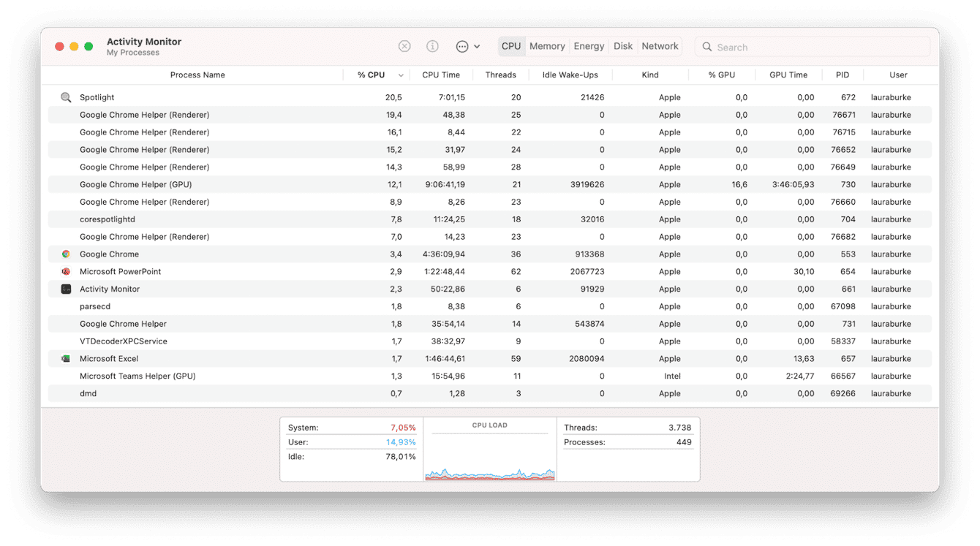Image resolution: width=980 pixels, height=546 pixels.
Task: Select the CPU tab
Action: point(511,45)
